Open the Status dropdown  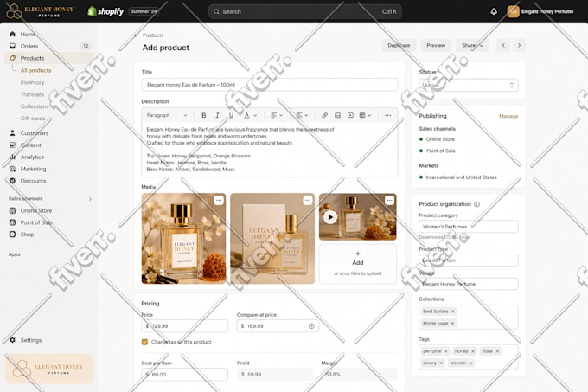pyautogui.click(x=469, y=85)
